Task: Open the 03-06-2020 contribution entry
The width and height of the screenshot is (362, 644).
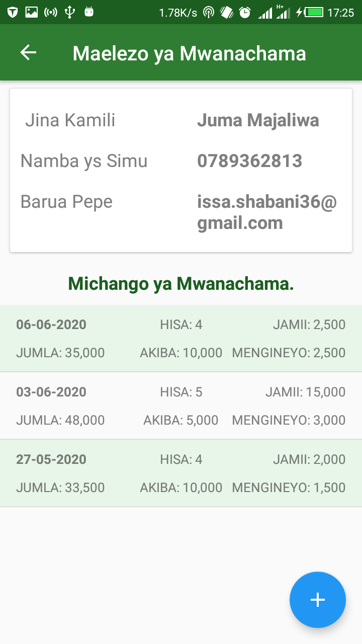Action: click(181, 406)
